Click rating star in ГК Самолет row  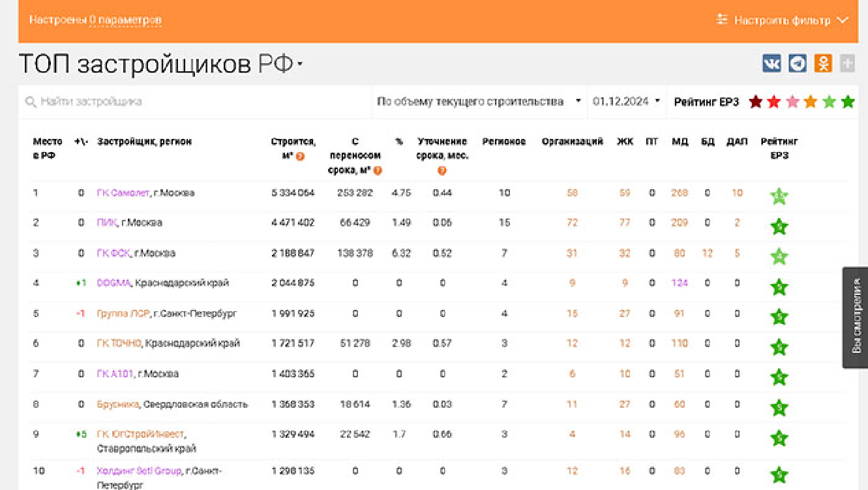[779, 196]
